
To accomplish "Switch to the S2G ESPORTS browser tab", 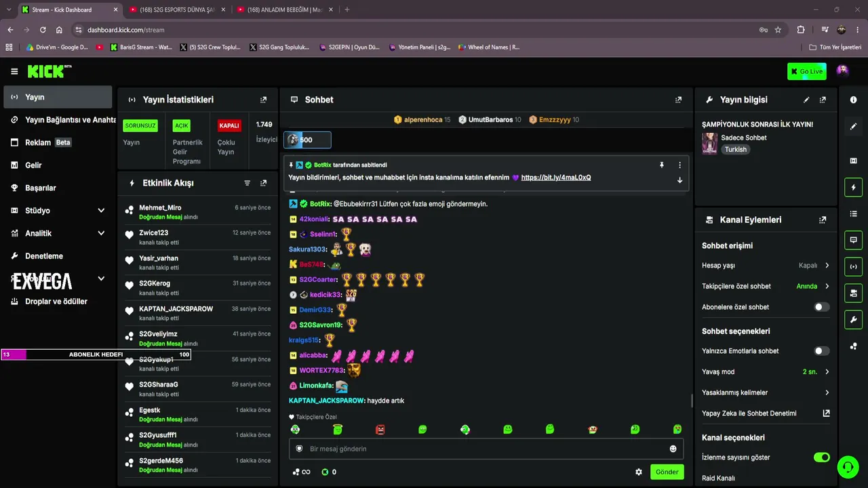I will [176, 9].
